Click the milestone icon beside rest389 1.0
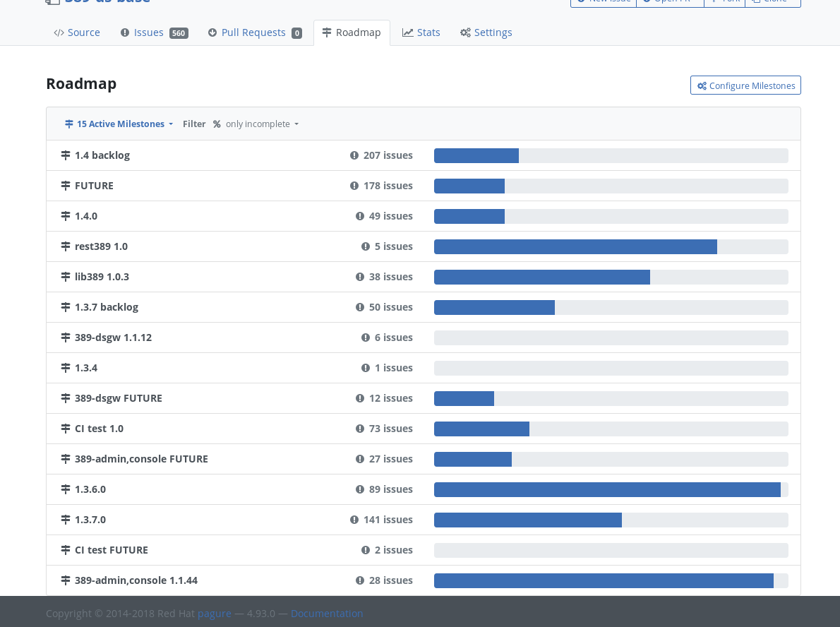Screen dimensions: 840x627 tap(66, 246)
